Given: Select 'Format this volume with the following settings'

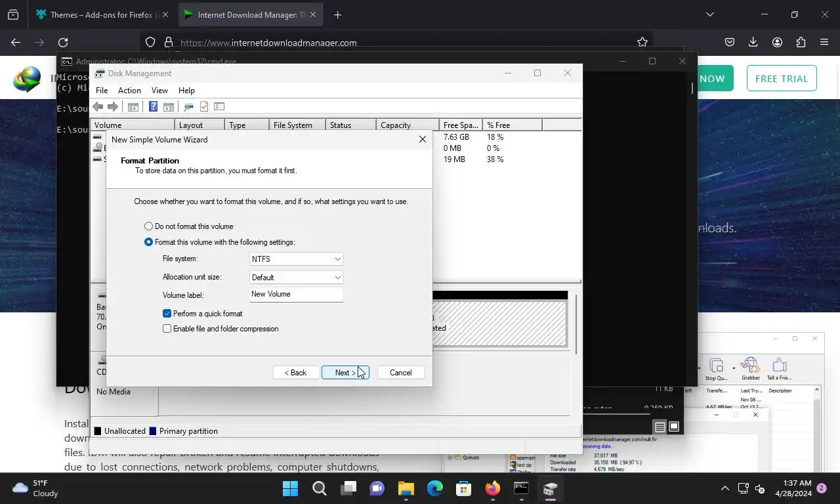Looking at the screenshot, I should click(220, 242).
